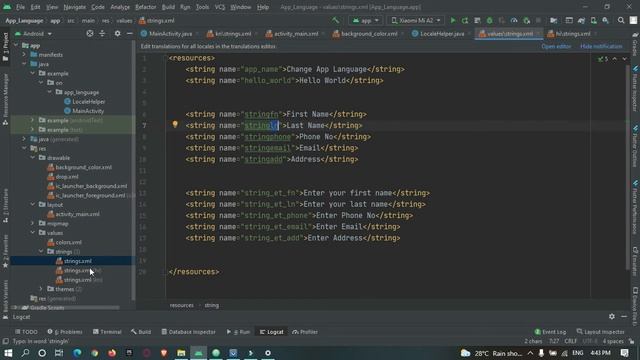Open the VCS menu
Image resolution: width=640 pixels, height=360 pixels.
coord(220,7)
